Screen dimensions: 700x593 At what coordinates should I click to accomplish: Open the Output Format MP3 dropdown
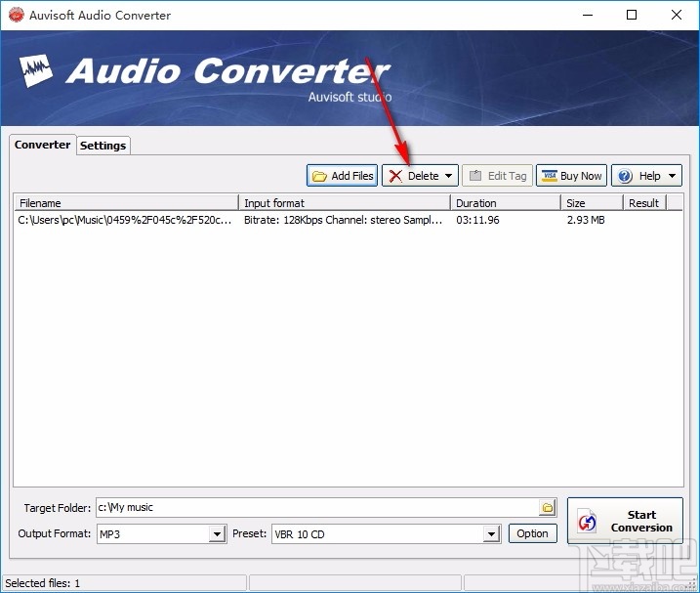pos(217,534)
